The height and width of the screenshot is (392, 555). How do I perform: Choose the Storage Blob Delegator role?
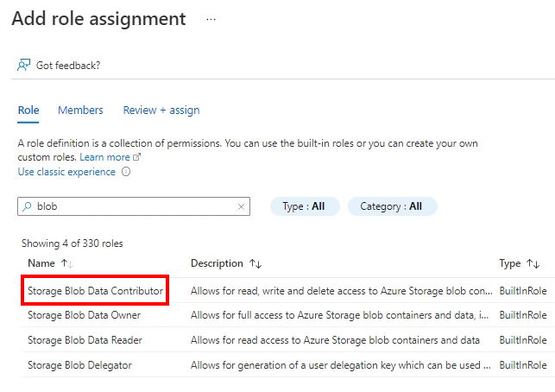tap(79, 365)
